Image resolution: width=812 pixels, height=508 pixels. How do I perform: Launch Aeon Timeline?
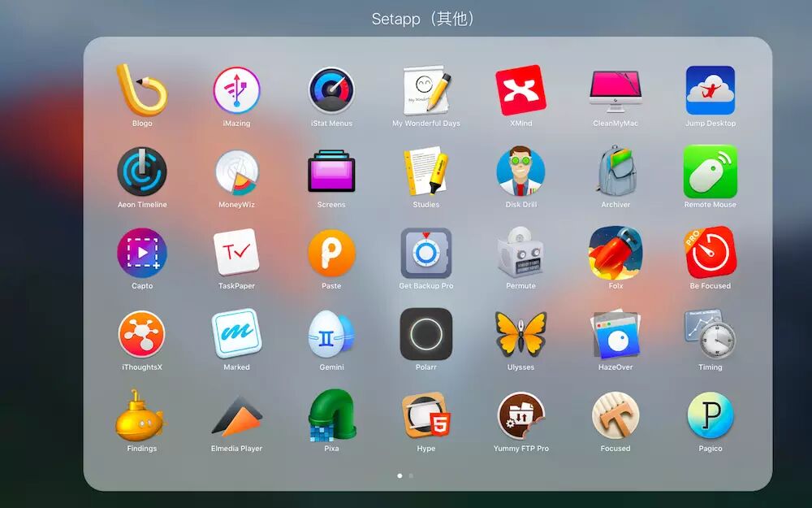(x=142, y=172)
